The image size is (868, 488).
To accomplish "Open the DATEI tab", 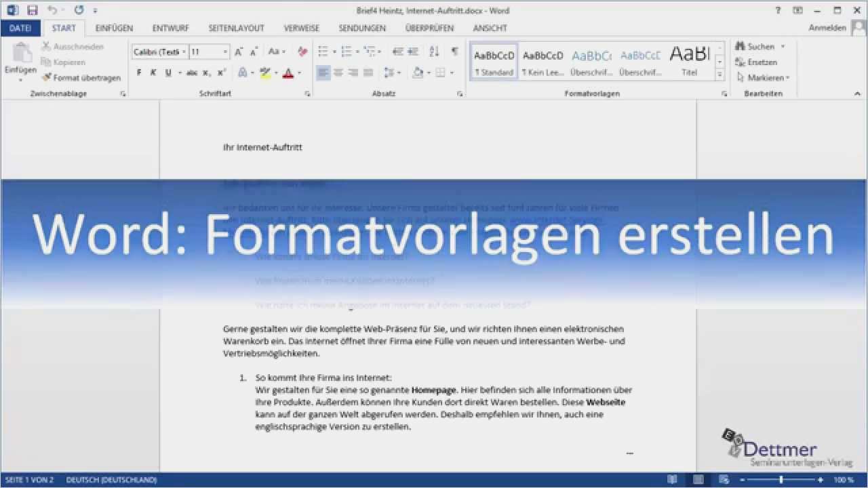I will tap(20, 28).
